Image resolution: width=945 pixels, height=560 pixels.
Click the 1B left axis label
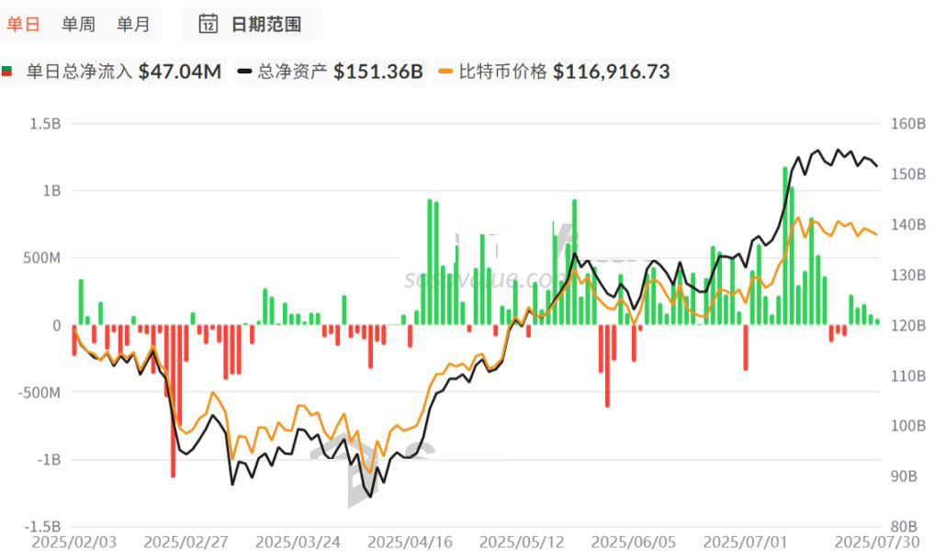coord(51,191)
